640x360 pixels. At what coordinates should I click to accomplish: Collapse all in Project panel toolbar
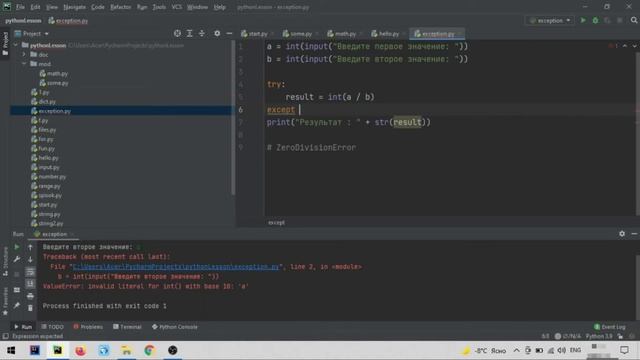[202, 33]
